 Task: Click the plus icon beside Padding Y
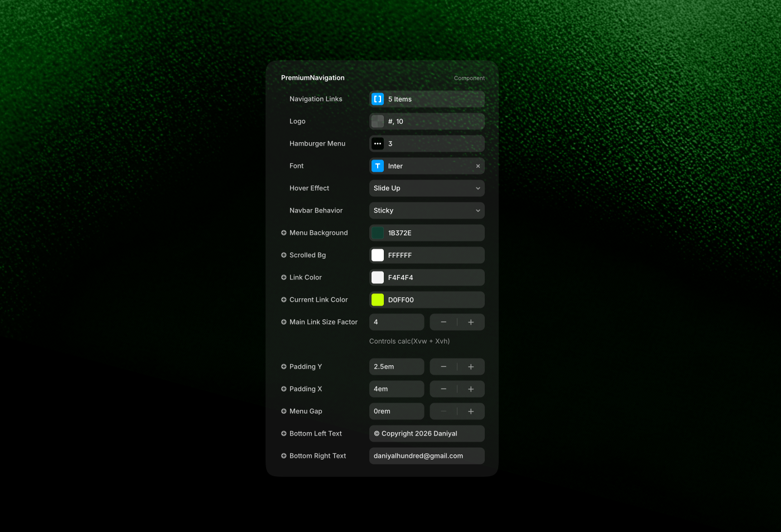pos(284,367)
